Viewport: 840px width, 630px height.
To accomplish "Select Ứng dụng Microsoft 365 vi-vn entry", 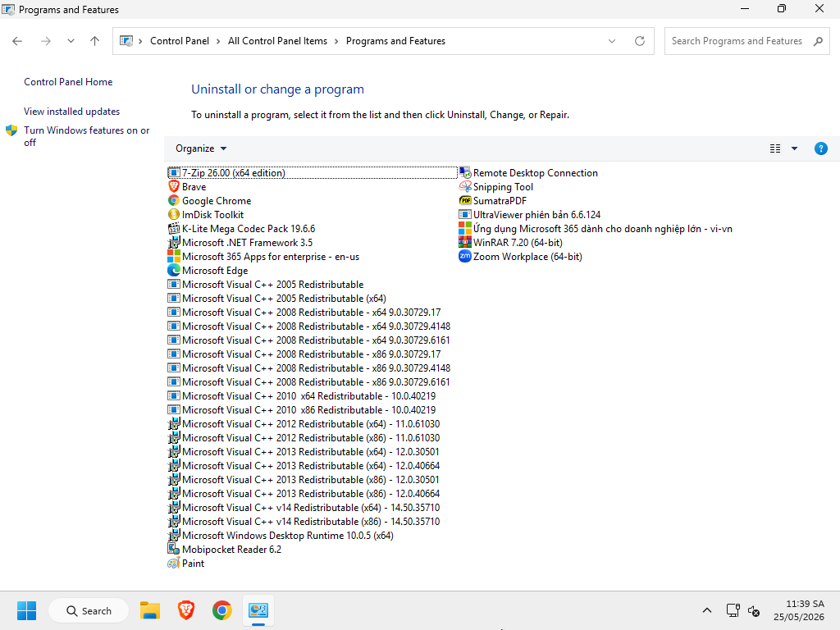I will pyautogui.click(x=596, y=228).
